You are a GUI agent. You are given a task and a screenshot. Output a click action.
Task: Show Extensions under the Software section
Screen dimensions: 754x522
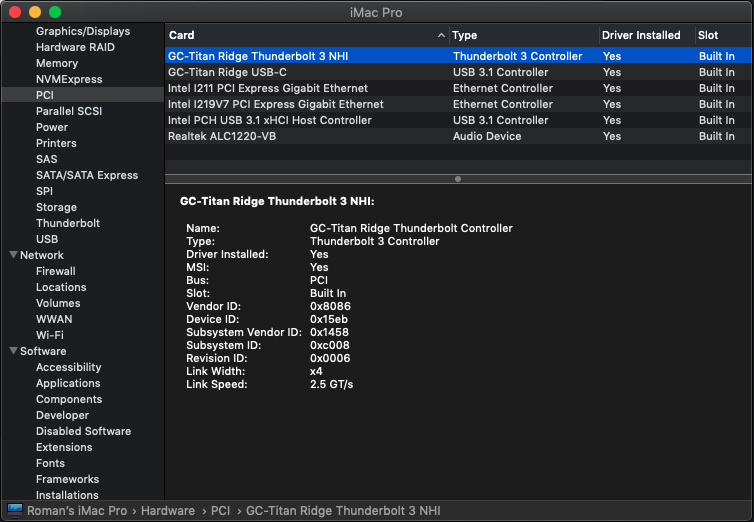[x=64, y=447]
